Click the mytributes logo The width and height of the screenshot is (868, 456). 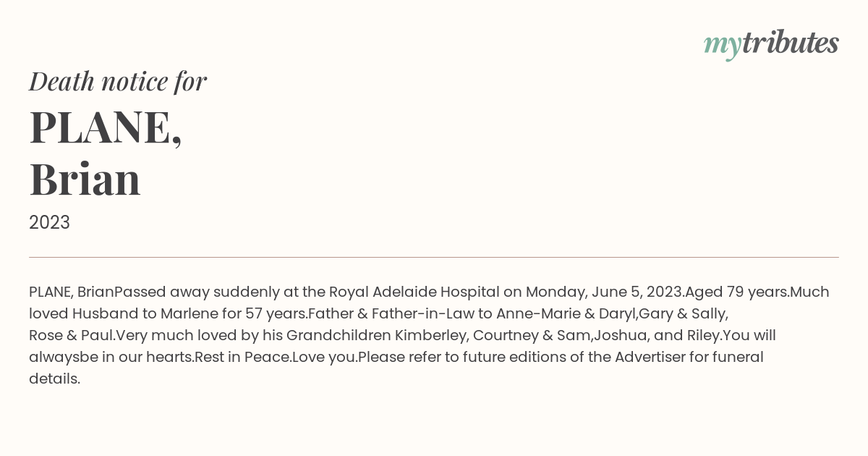click(771, 44)
